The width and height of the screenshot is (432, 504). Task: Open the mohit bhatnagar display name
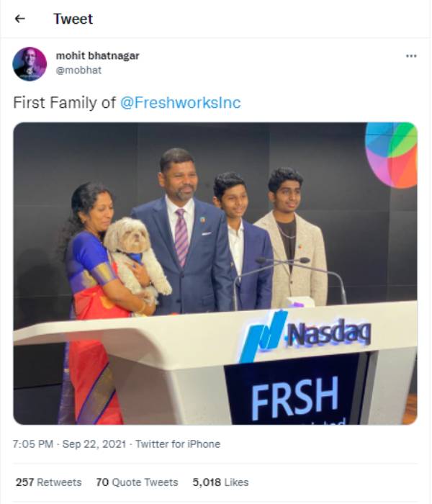(97, 55)
